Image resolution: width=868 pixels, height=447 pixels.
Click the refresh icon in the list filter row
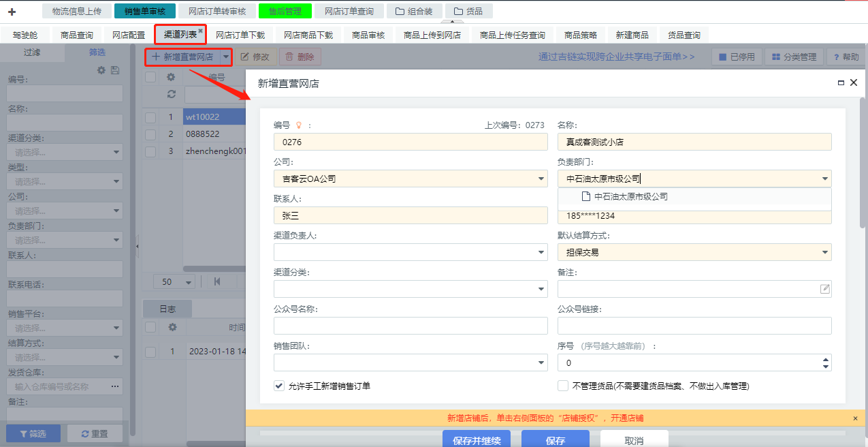pos(172,94)
